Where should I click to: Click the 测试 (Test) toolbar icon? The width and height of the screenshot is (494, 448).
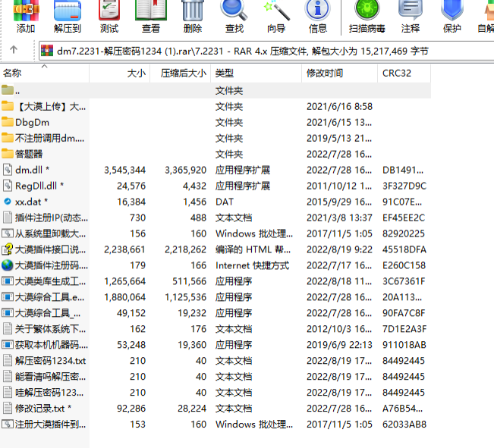tap(109, 10)
